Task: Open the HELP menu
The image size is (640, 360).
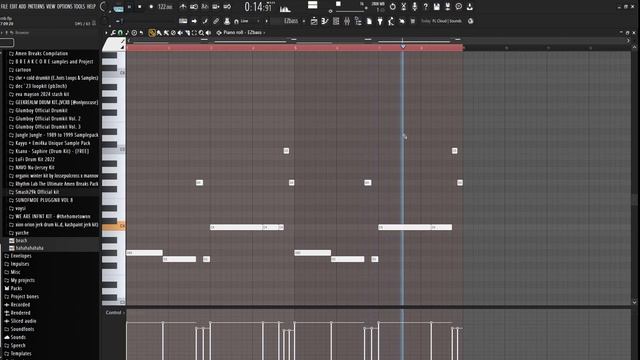Action: (91, 6)
